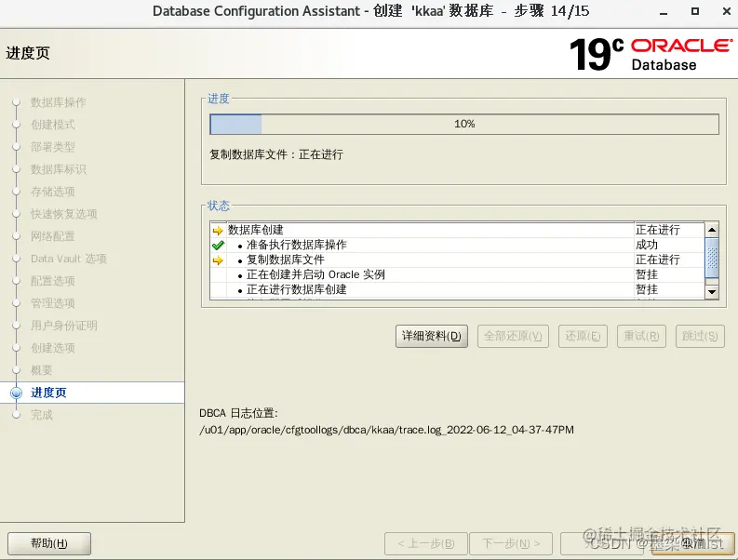Select 配置选项 step in sidebar
The image size is (738, 560).
pos(53,281)
